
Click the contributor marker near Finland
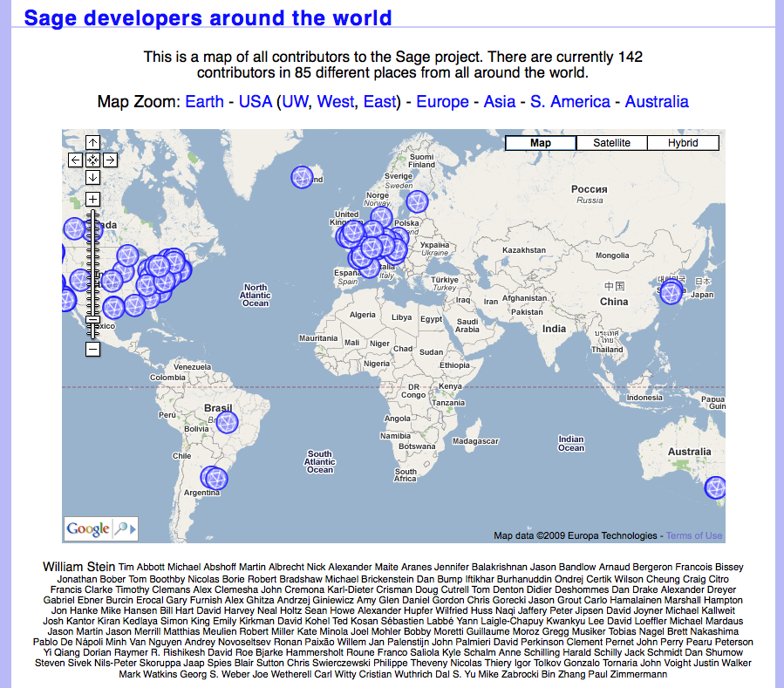[417, 202]
